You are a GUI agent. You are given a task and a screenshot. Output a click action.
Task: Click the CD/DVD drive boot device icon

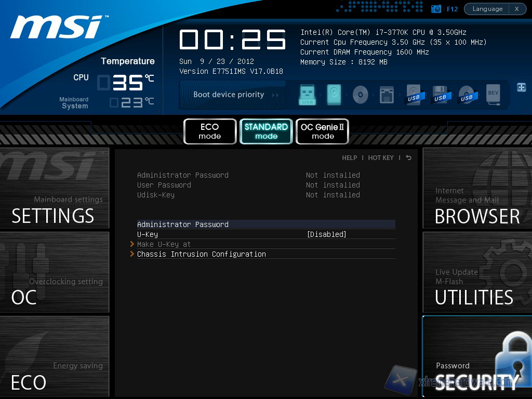pyautogui.click(x=360, y=95)
